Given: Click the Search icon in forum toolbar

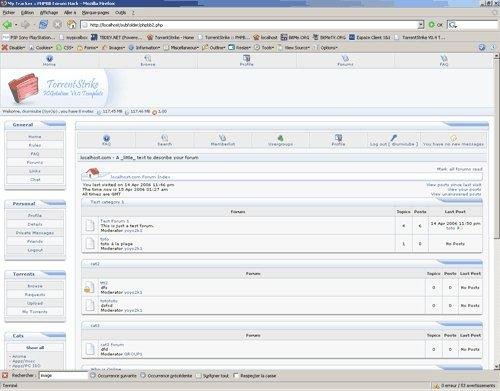Looking at the screenshot, I should (164, 138).
